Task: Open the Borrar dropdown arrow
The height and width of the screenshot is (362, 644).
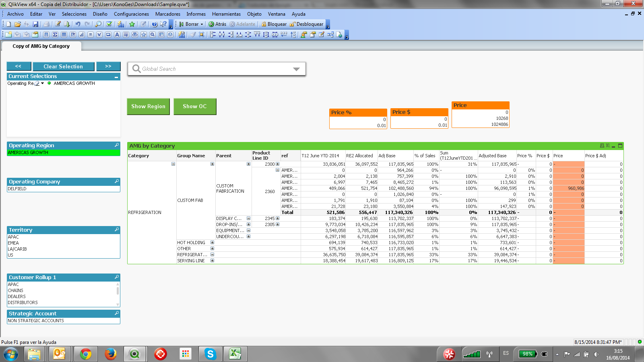Action: [x=202, y=24]
